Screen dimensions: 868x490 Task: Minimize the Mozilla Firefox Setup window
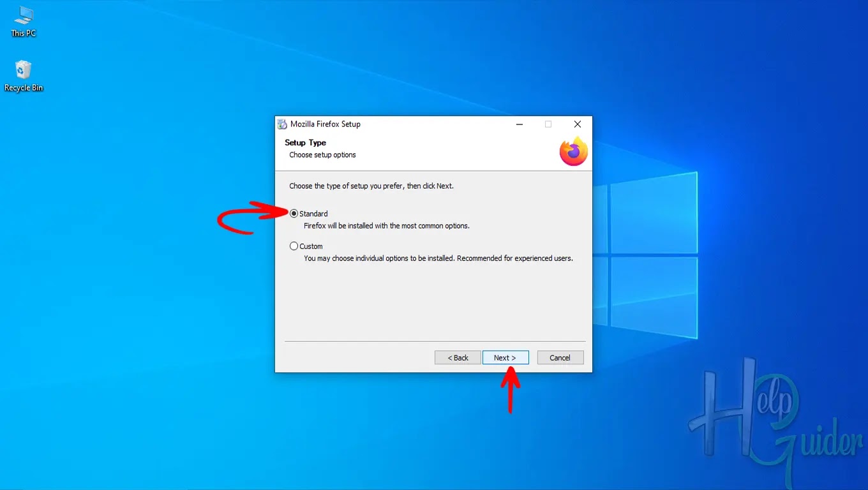(519, 124)
